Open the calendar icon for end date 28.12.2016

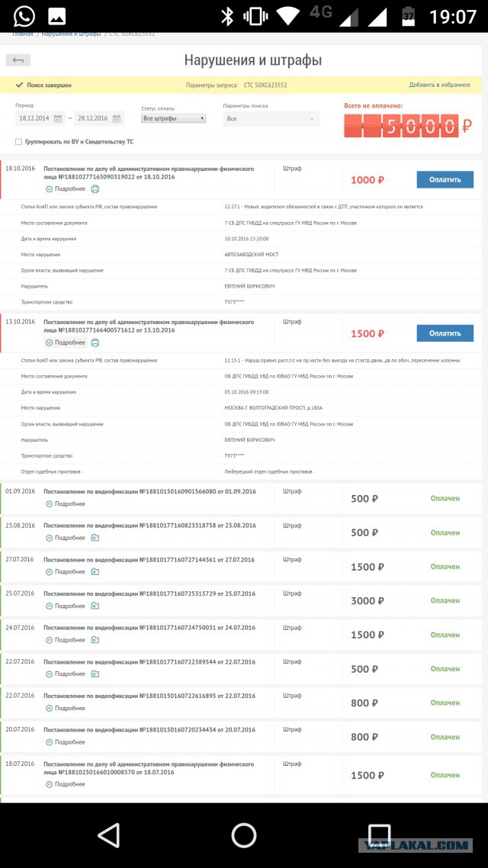116,118
